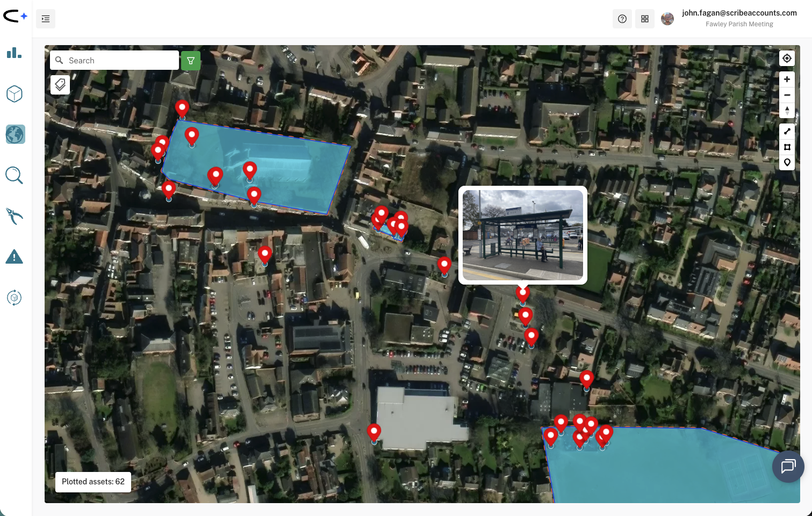
Task: Select the bar chart reports icon in sidebar
Action: [x=14, y=53]
